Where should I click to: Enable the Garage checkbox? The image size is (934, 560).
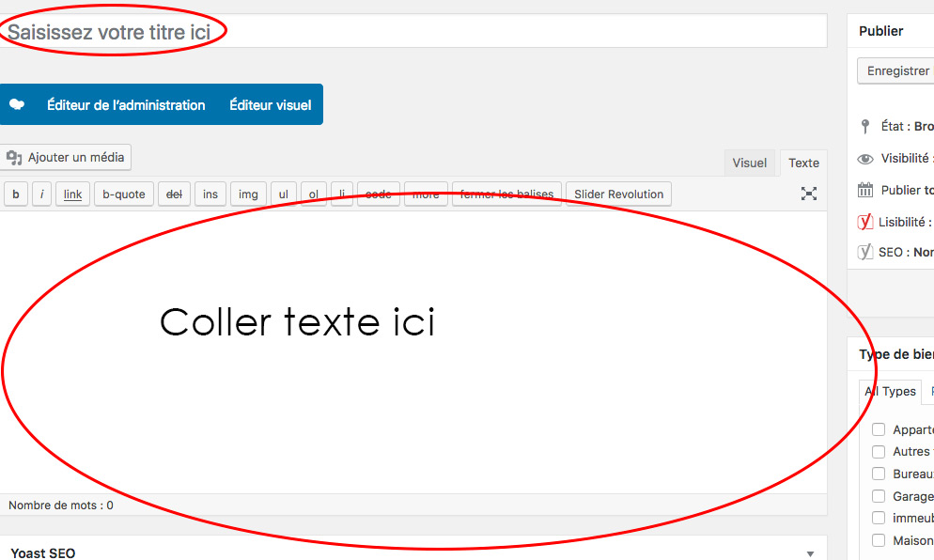pos(879,496)
